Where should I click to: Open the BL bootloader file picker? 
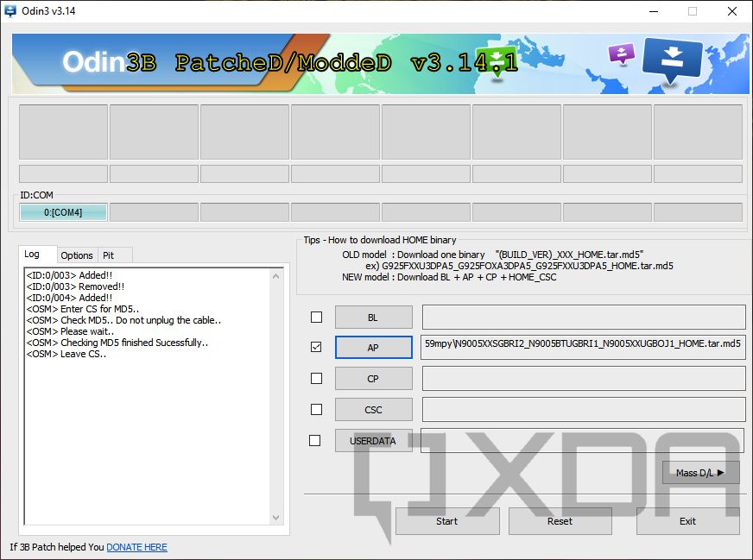[x=373, y=317]
